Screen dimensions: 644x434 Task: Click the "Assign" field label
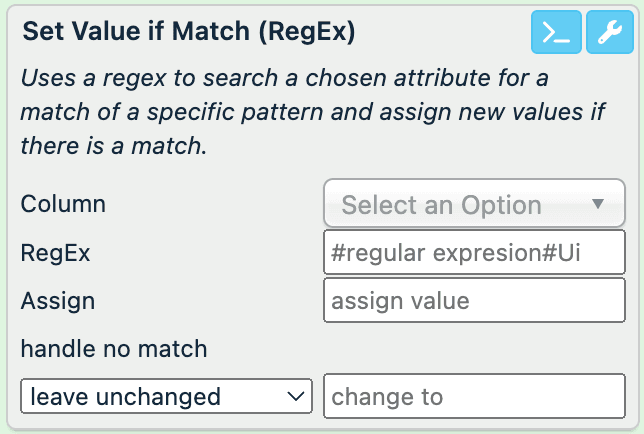pyautogui.click(x=57, y=301)
